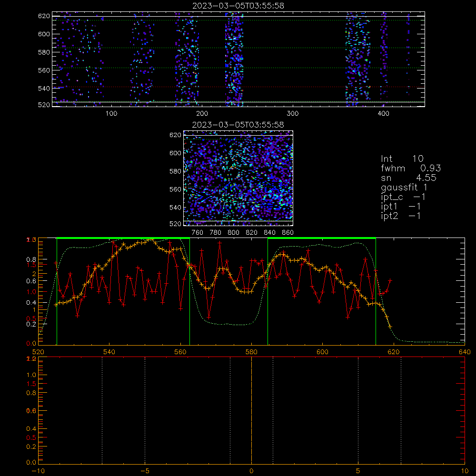Click y-axis label 560 of the square image
This screenshot has height=476, width=476.
click(176, 189)
